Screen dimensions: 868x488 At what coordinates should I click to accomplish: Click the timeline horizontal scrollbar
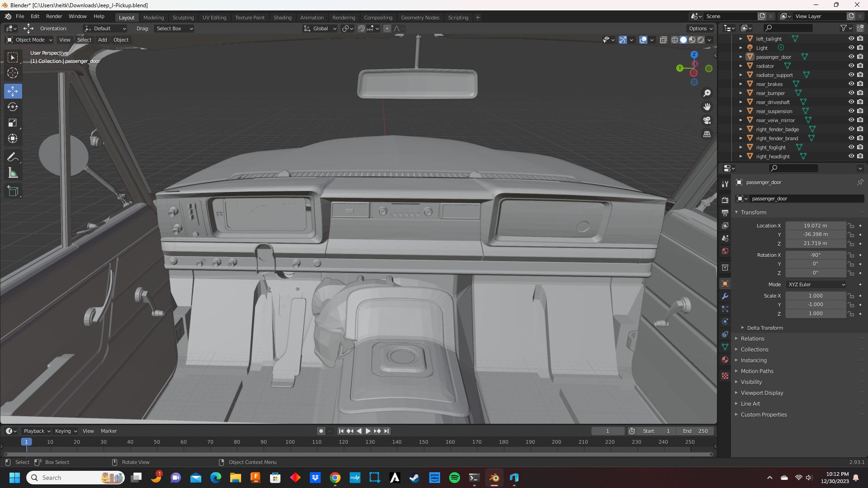pos(357,454)
